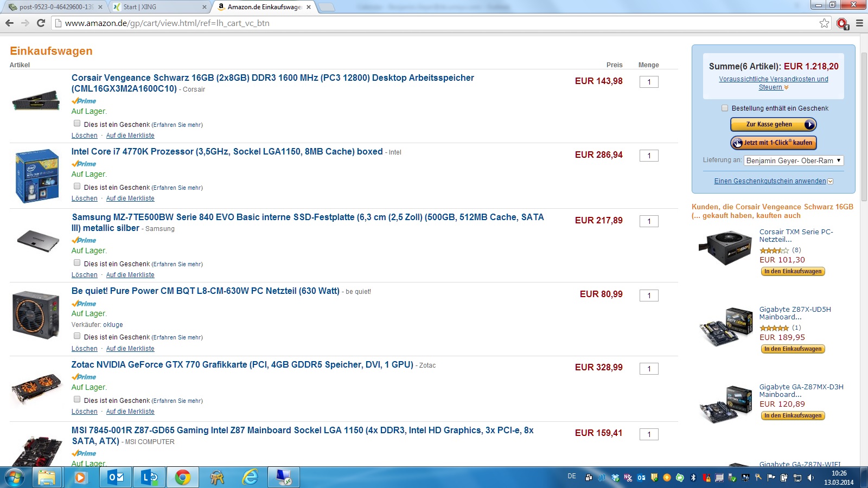The height and width of the screenshot is (488, 868).
Task: Close the XING tab
Action: 206,7
